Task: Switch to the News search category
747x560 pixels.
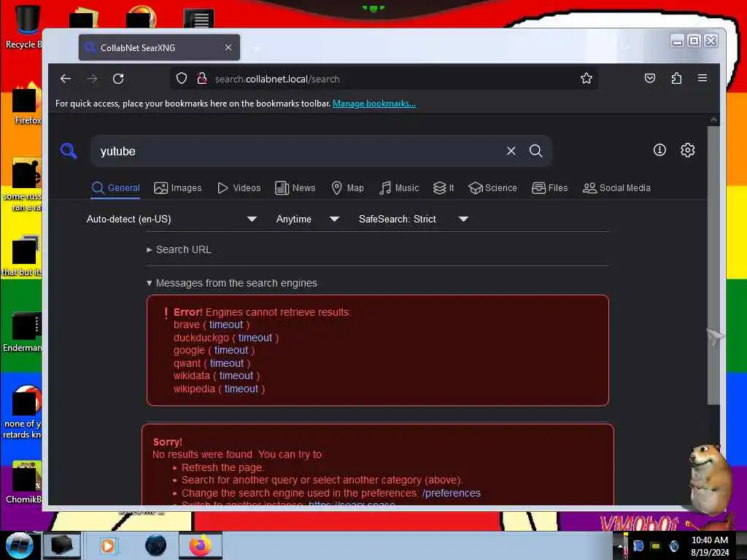Action: [x=295, y=188]
